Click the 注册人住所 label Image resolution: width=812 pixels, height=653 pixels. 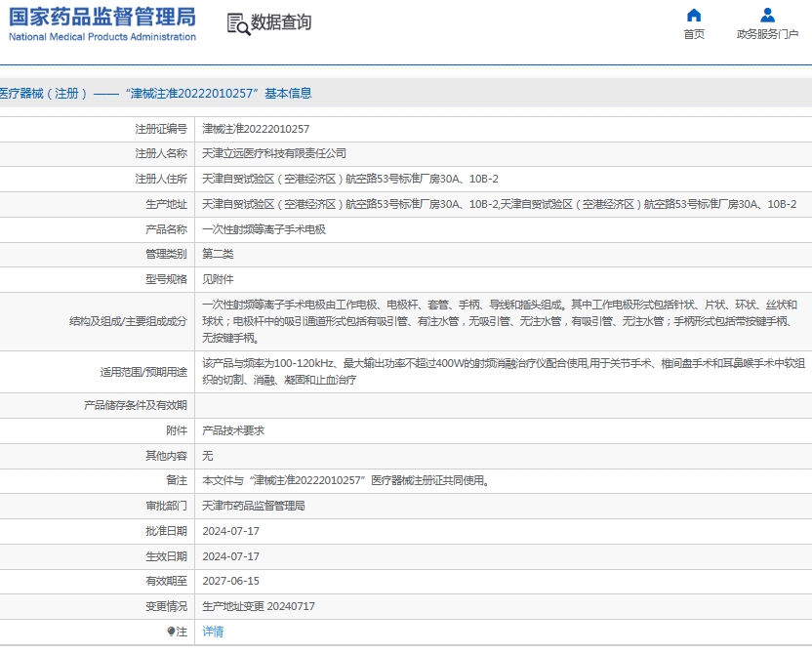point(161,179)
